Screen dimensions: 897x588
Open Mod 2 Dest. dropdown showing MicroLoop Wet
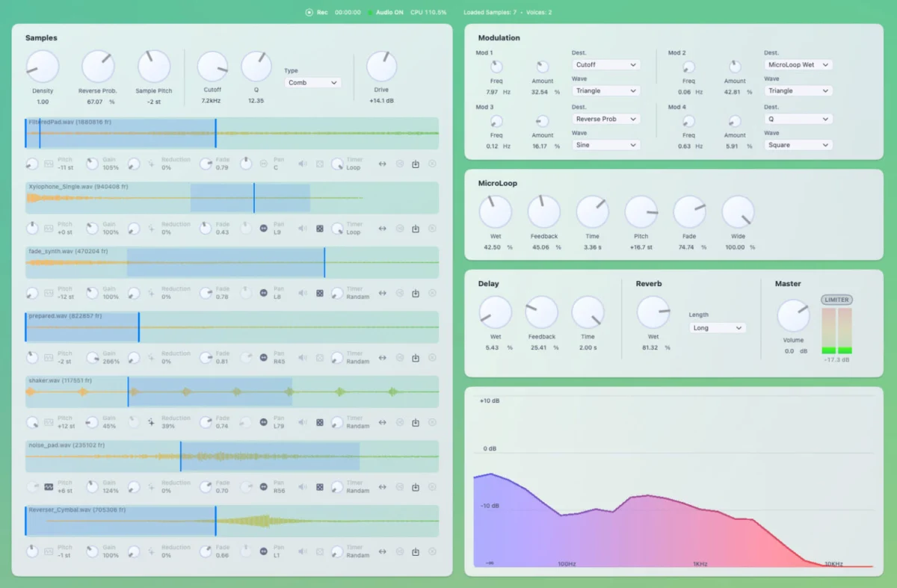798,65
